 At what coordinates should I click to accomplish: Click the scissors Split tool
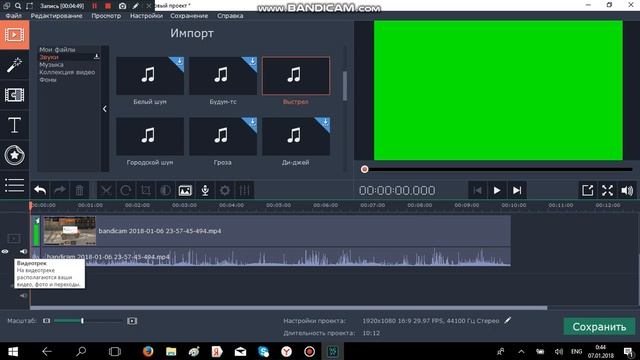(106, 190)
